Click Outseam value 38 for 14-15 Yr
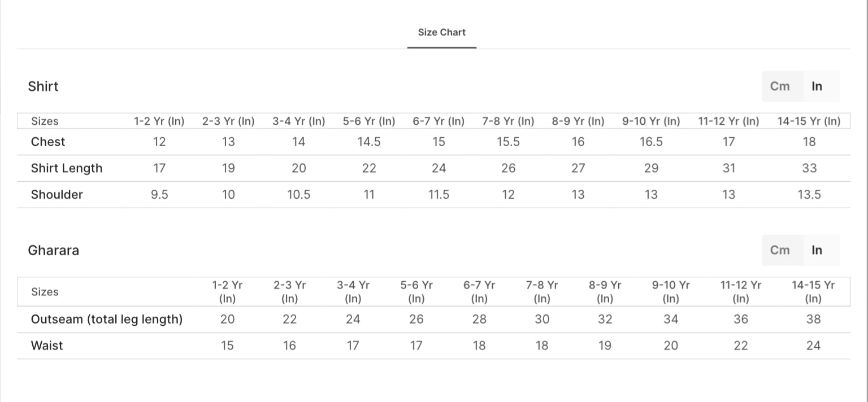This screenshot has height=402, width=868. (813, 320)
